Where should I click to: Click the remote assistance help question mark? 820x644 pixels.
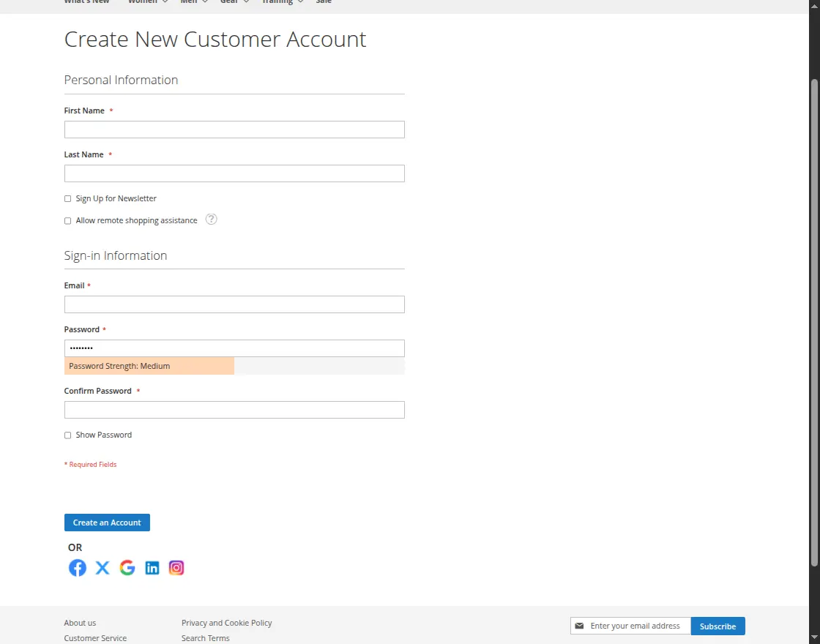coord(211,219)
